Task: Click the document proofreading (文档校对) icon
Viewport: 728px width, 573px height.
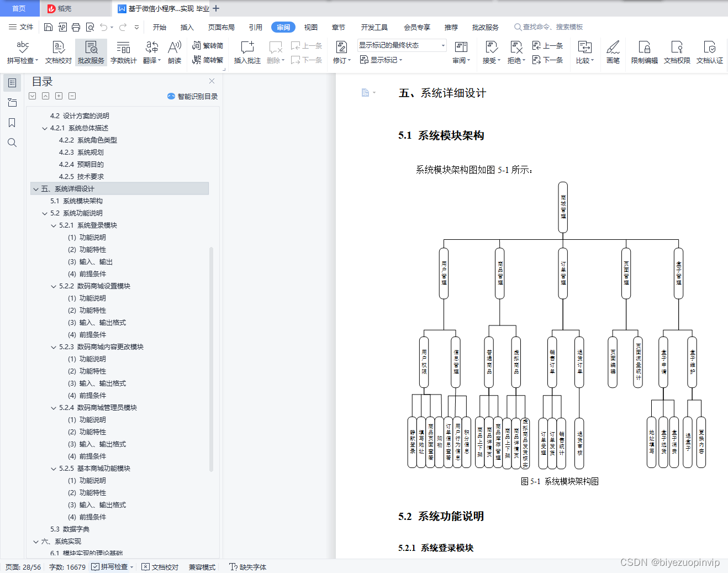Action: (59, 52)
